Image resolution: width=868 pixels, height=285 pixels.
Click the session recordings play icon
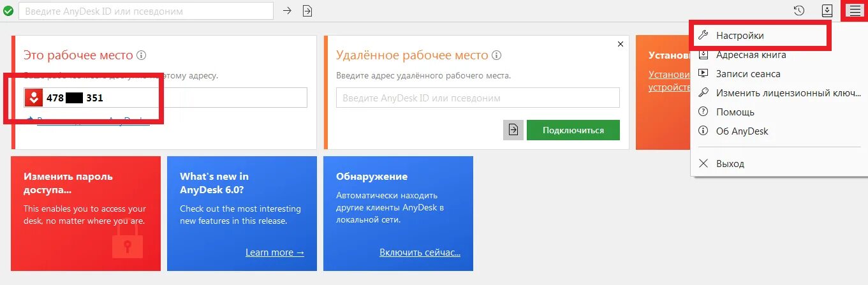[703, 74]
